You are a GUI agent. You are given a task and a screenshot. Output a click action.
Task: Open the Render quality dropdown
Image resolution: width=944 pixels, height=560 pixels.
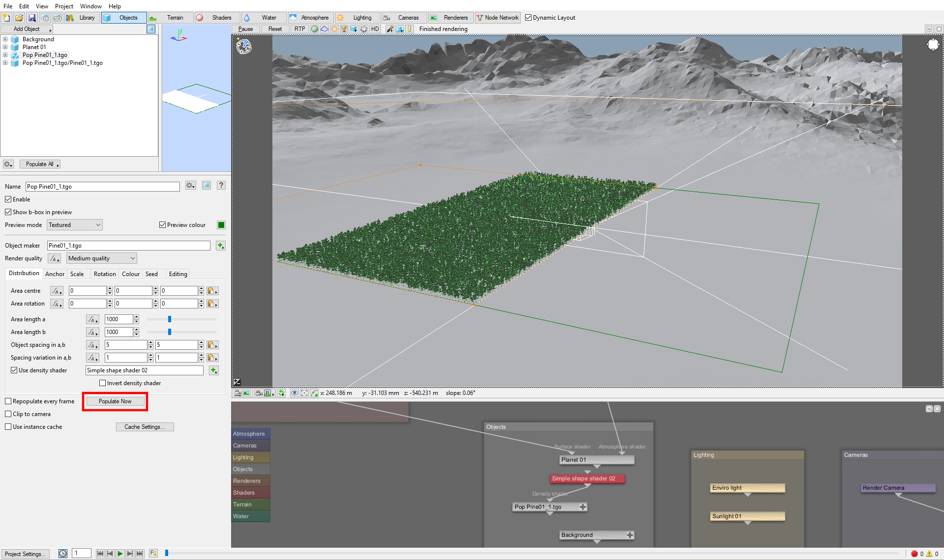point(102,258)
